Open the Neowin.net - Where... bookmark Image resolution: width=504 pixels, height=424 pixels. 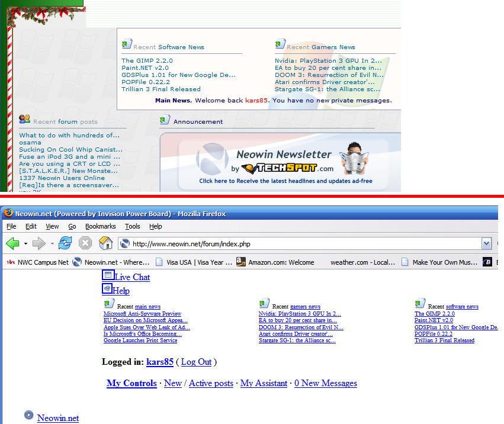pyautogui.click(x=111, y=262)
